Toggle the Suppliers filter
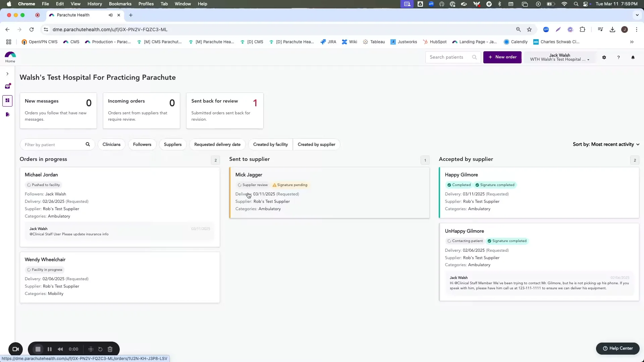Screen dimensions: 644x362 172,144
